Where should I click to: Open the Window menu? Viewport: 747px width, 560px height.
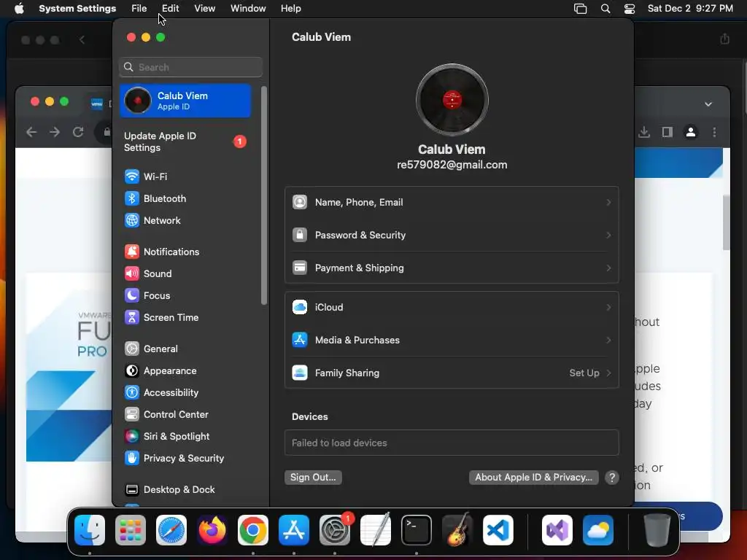pos(248,9)
